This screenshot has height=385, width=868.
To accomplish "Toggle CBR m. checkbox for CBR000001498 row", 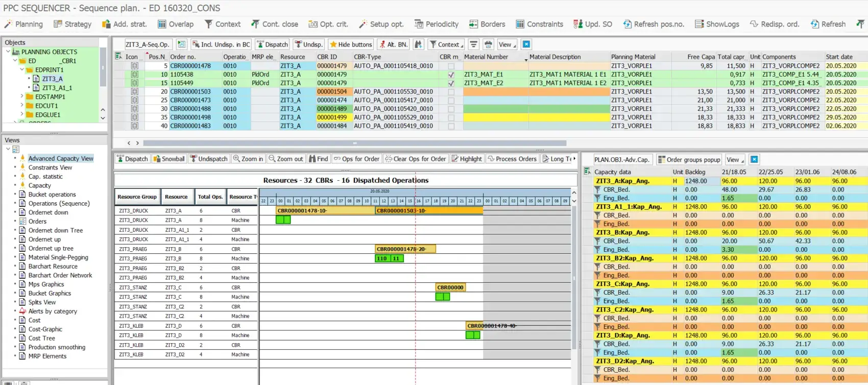I will [x=451, y=117].
